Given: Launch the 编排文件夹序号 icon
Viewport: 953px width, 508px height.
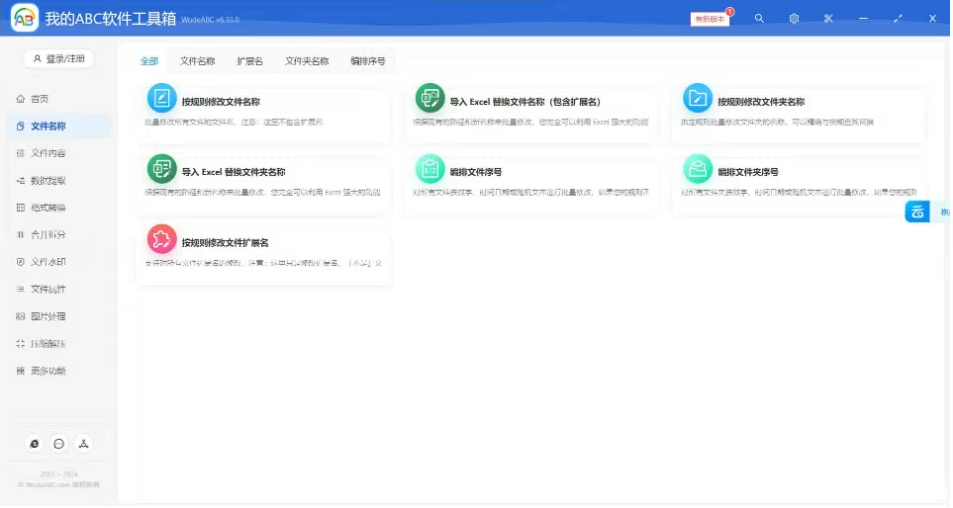Looking at the screenshot, I should 697,169.
